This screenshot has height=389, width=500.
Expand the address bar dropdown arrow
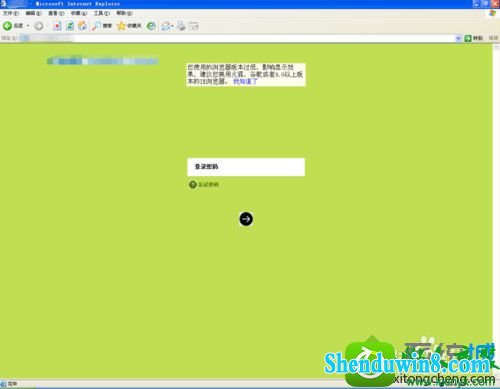(x=458, y=38)
